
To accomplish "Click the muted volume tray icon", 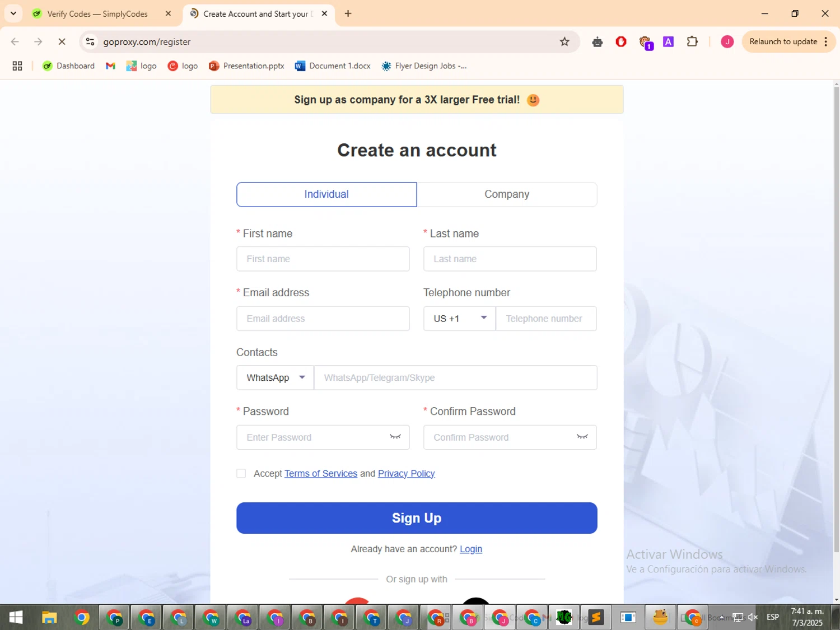I will (x=753, y=617).
